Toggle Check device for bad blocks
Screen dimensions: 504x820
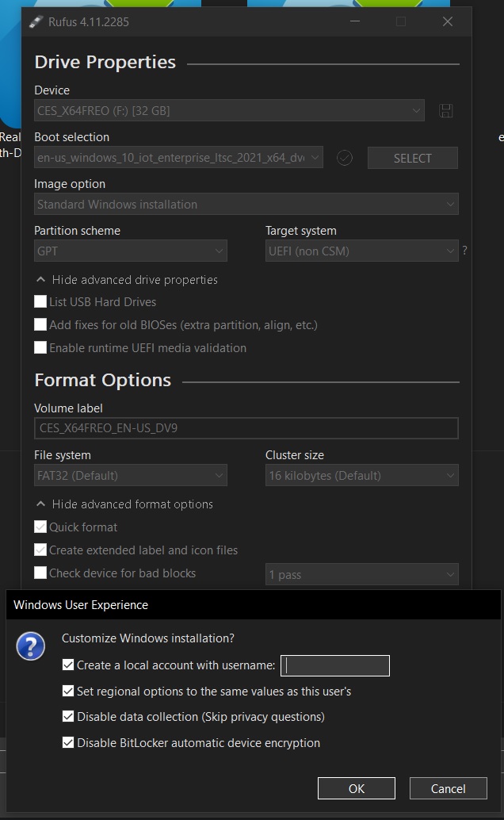click(40, 573)
